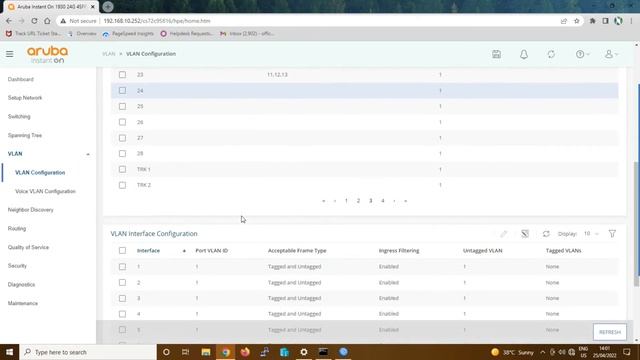Jump to page 4 of the port list

pyautogui.click(x=383, y=201)
